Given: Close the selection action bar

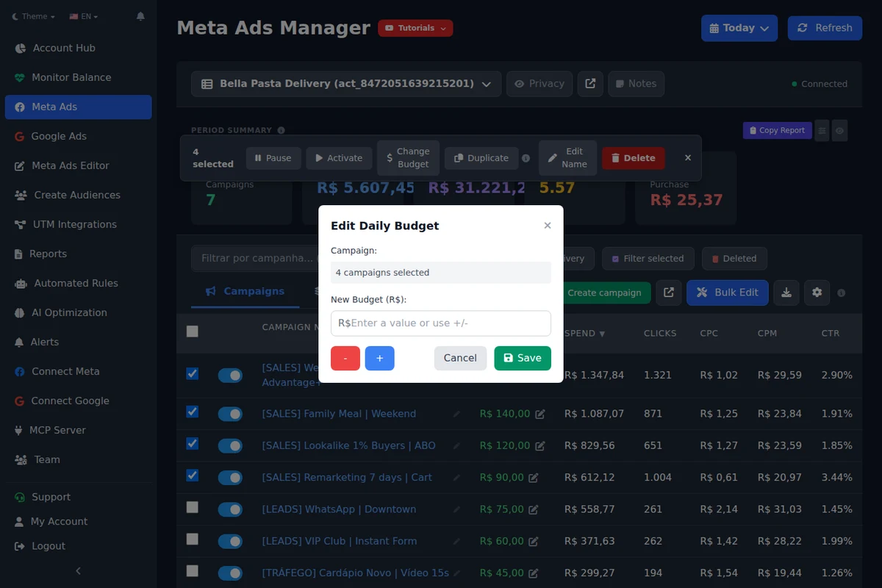Looking at the screenshot, I should [x=688, y=157].
